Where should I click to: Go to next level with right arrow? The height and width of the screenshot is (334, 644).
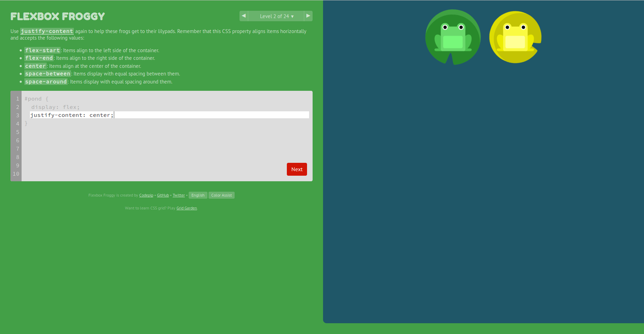tap(308, 16)
